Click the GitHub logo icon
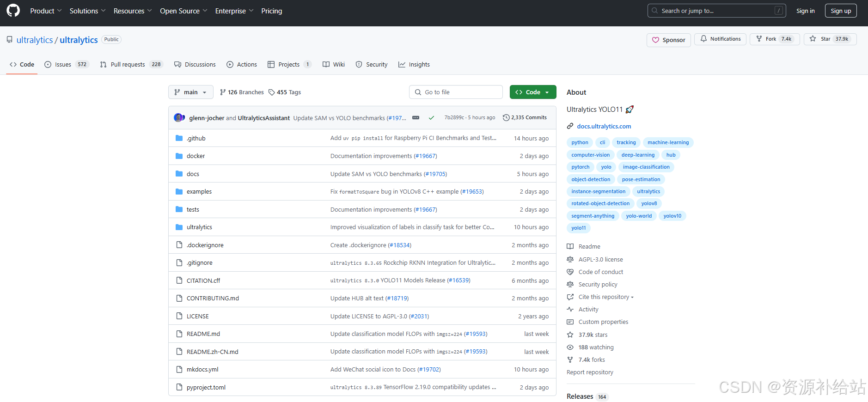This screenshot has width=868, height=402. [x=13, y=11]
